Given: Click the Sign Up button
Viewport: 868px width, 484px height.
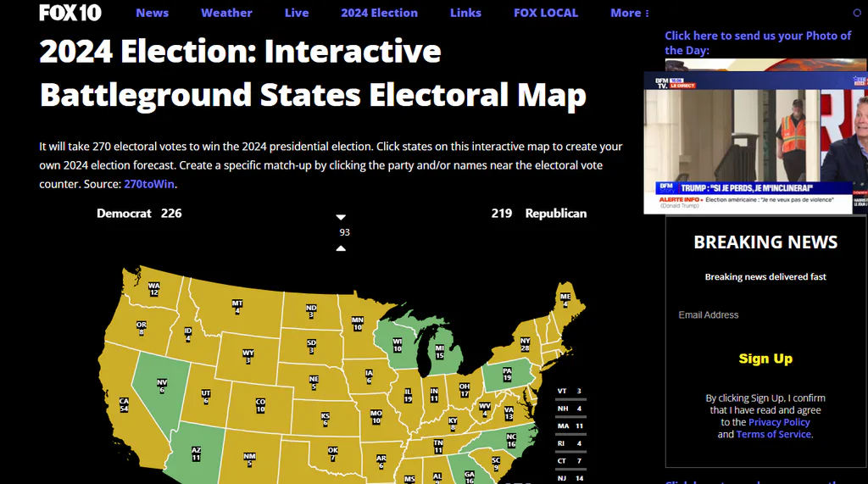Looking at the screenshot, I should point(765,359).
